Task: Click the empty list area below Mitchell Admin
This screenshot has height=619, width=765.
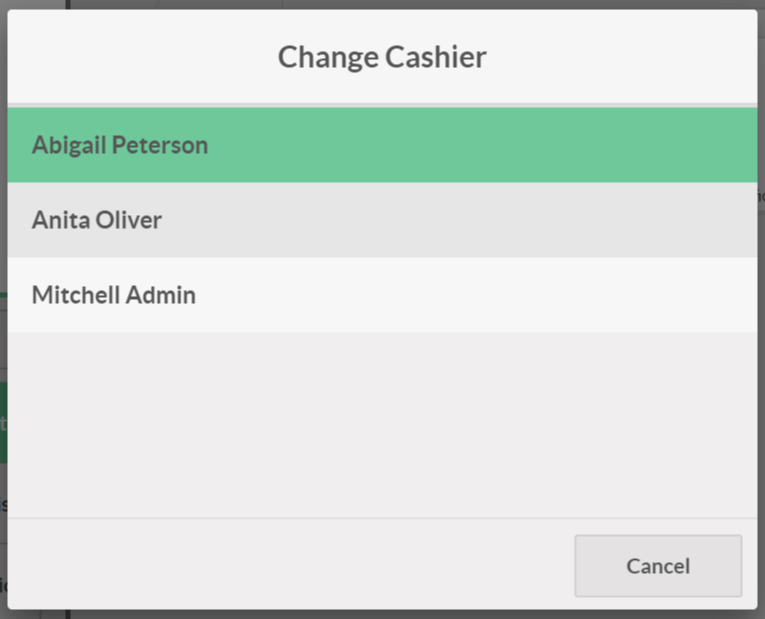Action: pyautogui.click(x=382, y=425)
